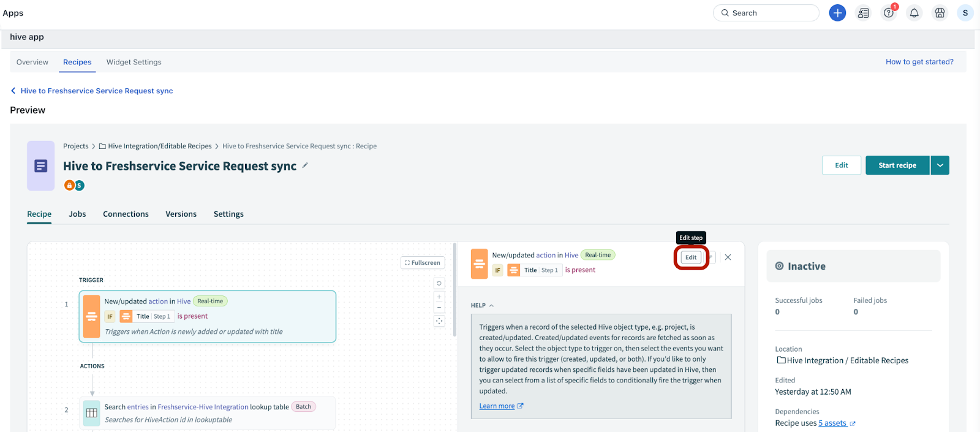Collapse the HELP section

(x=482, y=305)
